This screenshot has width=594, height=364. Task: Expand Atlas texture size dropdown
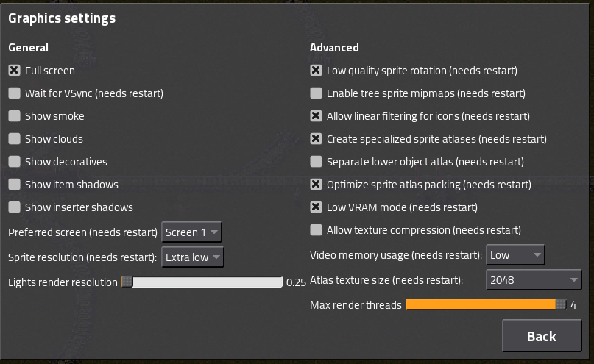534,280
